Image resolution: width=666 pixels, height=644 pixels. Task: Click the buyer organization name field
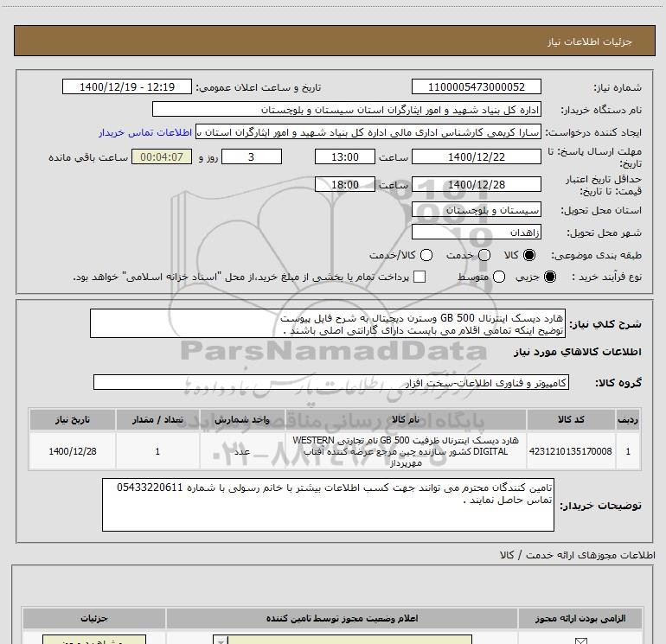347,110
